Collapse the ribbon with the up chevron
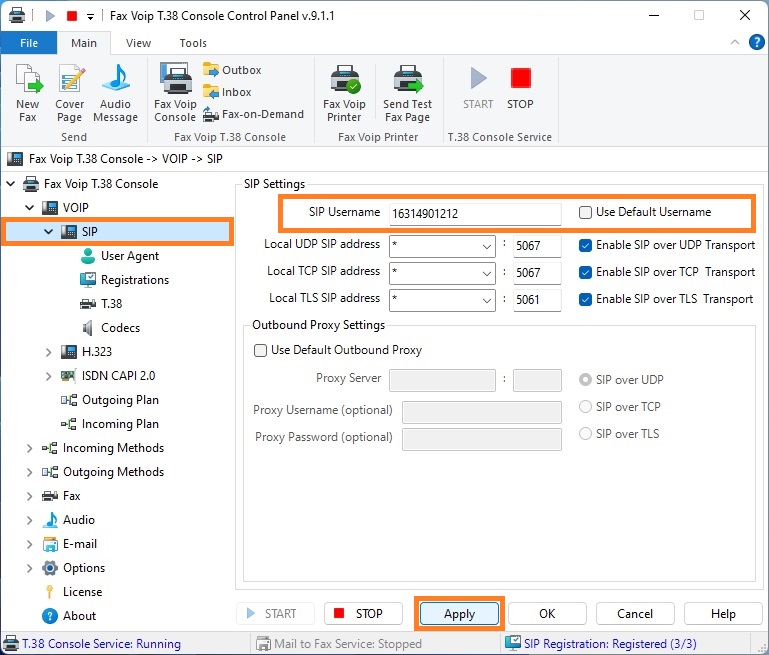This screenshot has width=769, height=655. pos(735,42)
